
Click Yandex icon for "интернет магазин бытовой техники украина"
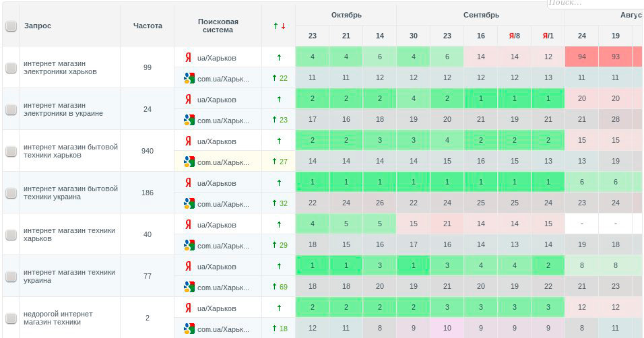tap(188, 182)
